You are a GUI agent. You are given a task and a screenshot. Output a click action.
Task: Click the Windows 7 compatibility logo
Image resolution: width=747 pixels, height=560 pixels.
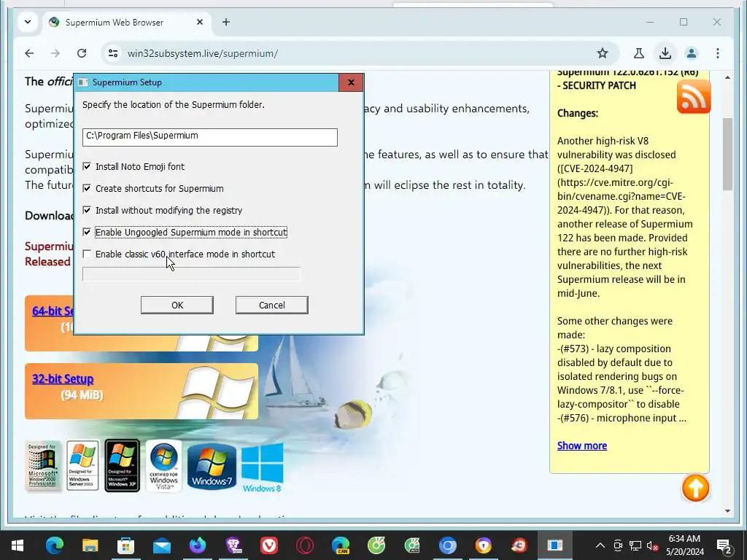(212, 466)
